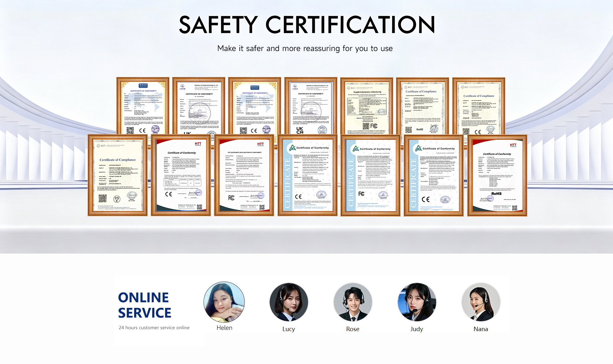Viewport: 613px width, 364px height.
Task: Open the HTT Certificate of Conformity with CE mark
Action: [181, 175]
